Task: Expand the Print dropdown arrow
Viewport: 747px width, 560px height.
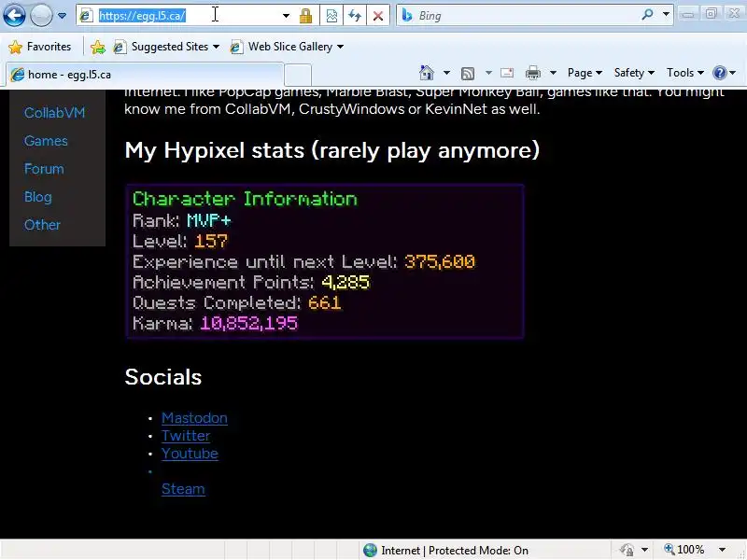Action: [x=553, y=73]
